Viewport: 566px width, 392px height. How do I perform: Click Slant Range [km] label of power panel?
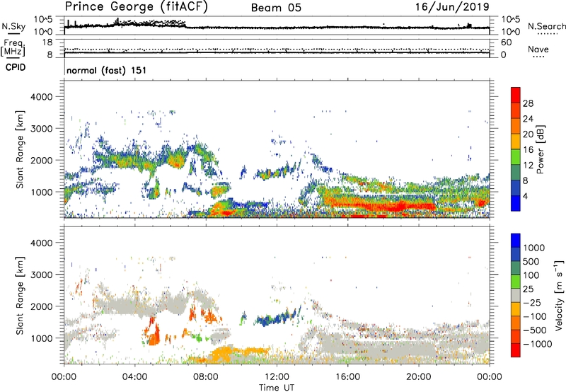(x=20, y=149)
